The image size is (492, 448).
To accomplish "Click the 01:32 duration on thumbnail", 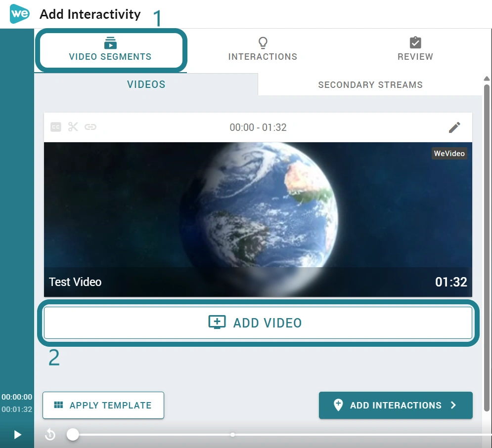I will [x=451, y=282].
